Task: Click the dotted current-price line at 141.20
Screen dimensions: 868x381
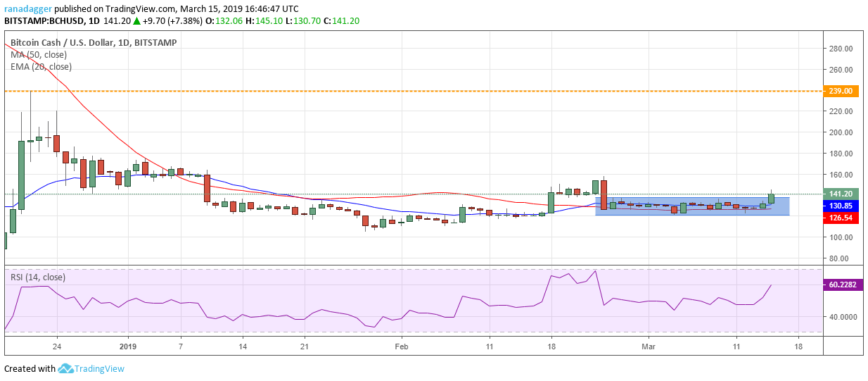Action: [413, 194]
